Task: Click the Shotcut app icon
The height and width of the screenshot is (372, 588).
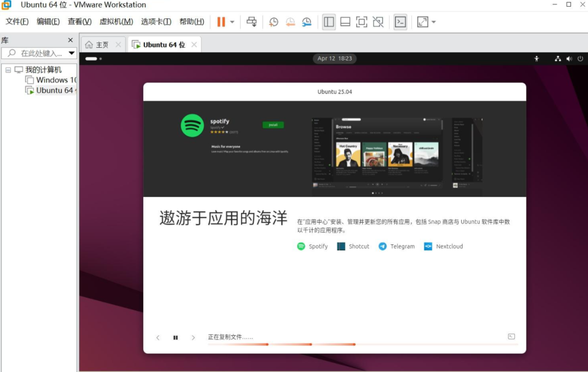Action: coord(341,246)
